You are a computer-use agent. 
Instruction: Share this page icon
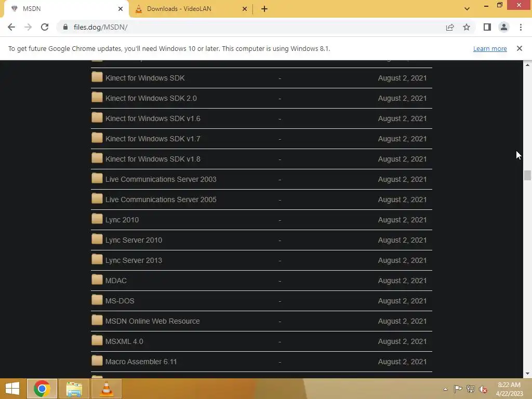tap(450, 27)
